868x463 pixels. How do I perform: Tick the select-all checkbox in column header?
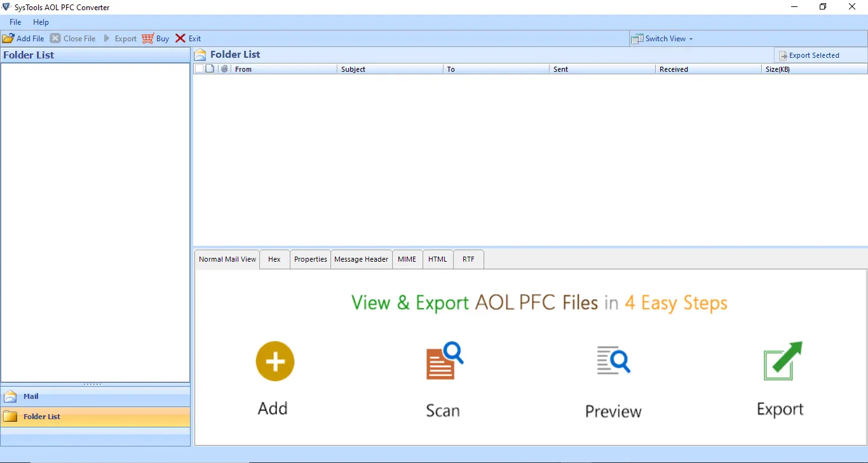pyautogui.click(x=199, y=69)
